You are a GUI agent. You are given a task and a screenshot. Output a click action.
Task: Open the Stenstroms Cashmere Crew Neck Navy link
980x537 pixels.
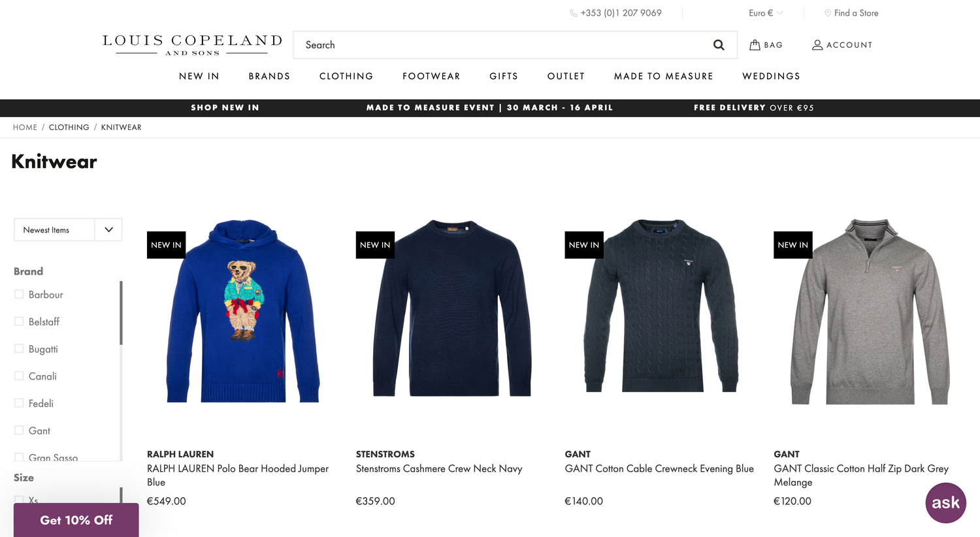[x=439, y=468]
